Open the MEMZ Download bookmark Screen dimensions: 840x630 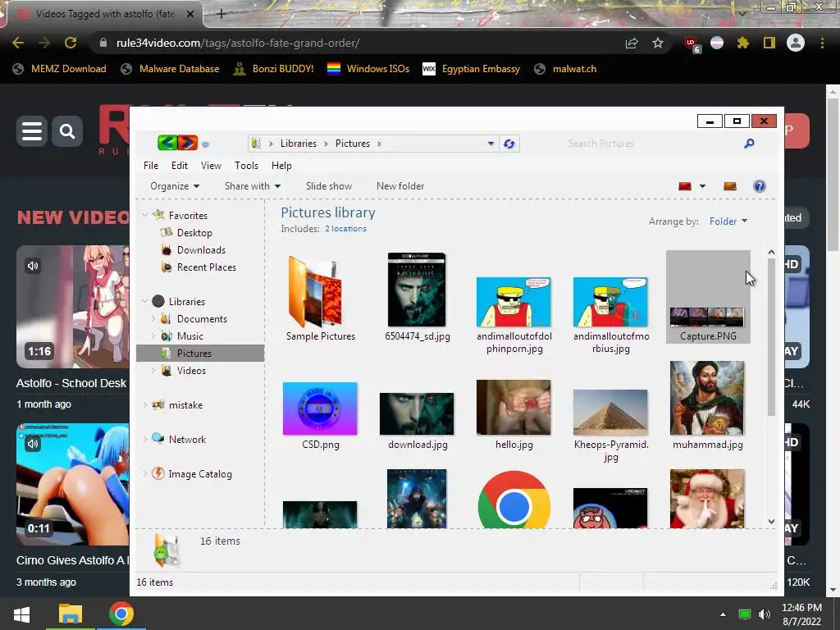pos(59,69)
